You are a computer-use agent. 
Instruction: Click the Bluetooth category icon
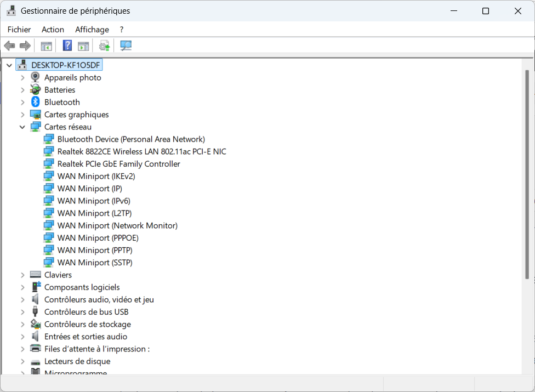coord(35,101)
